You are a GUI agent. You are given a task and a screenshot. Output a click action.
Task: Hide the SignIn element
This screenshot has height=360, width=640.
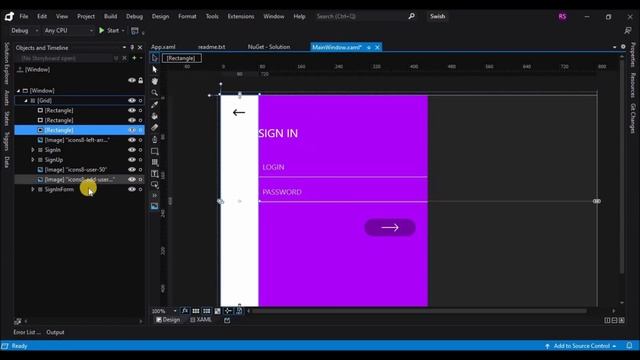click(x=131, y=150)
